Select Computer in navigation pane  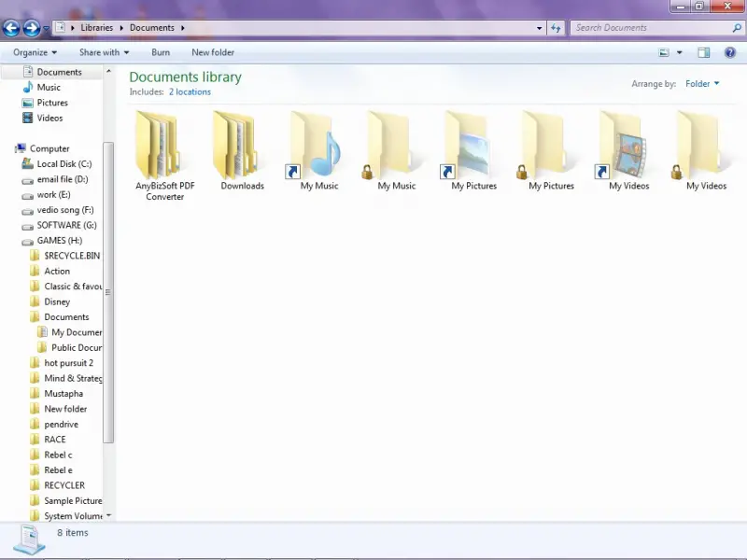point(42,148)
